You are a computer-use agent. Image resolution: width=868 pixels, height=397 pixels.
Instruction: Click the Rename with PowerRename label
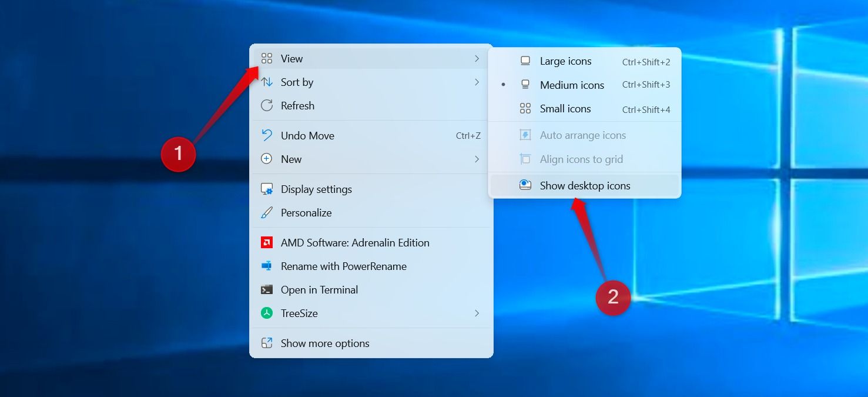[343, 266]
